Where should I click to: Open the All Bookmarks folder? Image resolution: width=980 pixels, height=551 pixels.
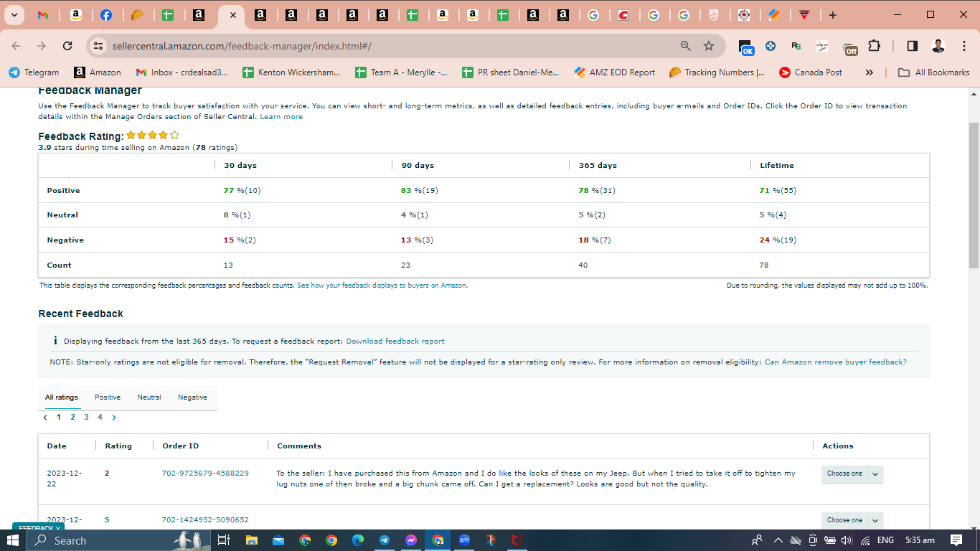[x=933, y=72]
